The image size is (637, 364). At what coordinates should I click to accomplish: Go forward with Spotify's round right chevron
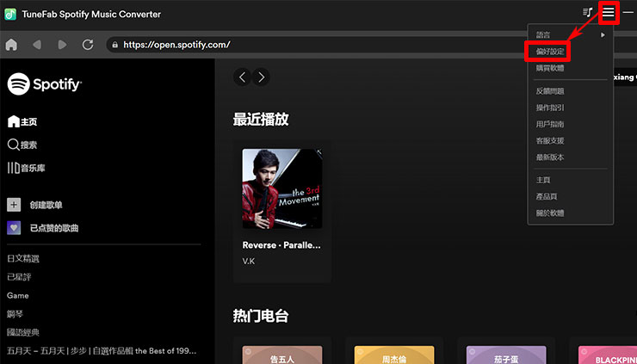(x=261, y=77)
